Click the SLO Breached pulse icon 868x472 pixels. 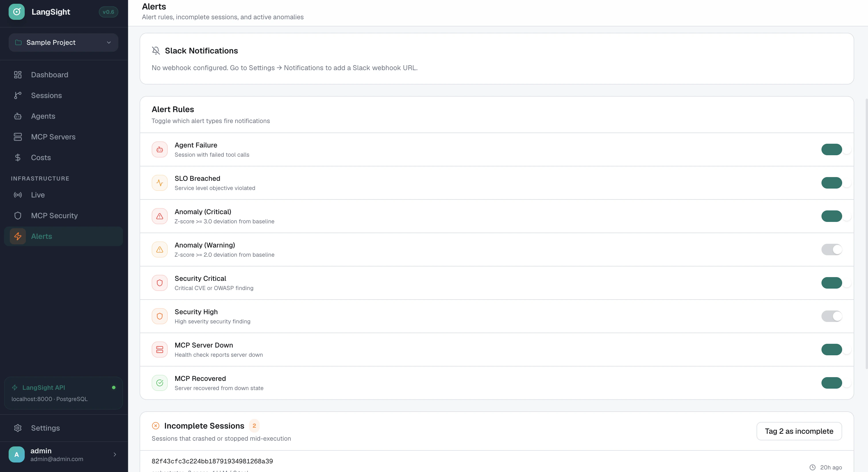pos(160,183)
